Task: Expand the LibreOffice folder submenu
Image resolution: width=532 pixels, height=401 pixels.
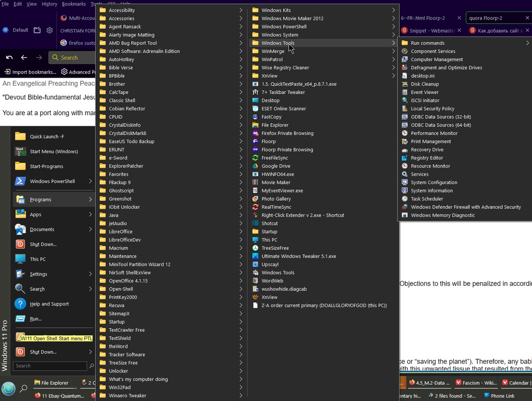Action: click(x=240, y=232)
